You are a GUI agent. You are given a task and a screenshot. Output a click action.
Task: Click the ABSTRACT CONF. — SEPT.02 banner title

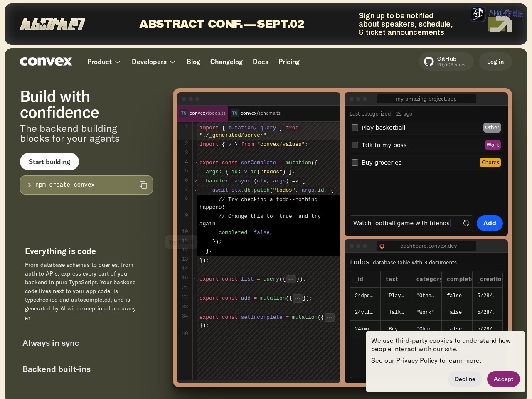pos(222,24)
